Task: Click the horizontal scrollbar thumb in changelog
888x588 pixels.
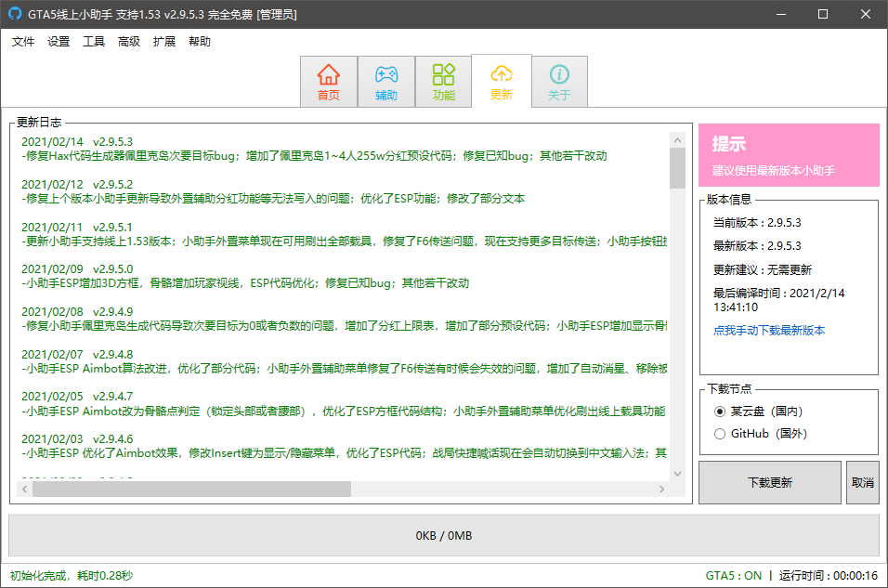Action: click(191, 489)
